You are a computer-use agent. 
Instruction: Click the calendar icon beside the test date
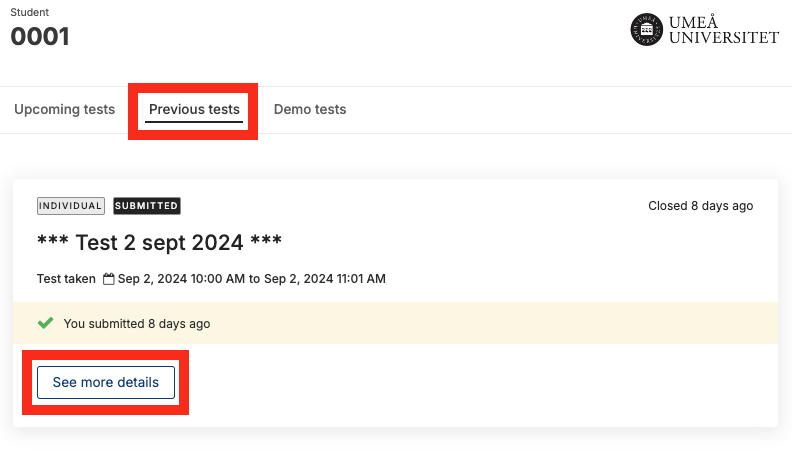[109, 279]
